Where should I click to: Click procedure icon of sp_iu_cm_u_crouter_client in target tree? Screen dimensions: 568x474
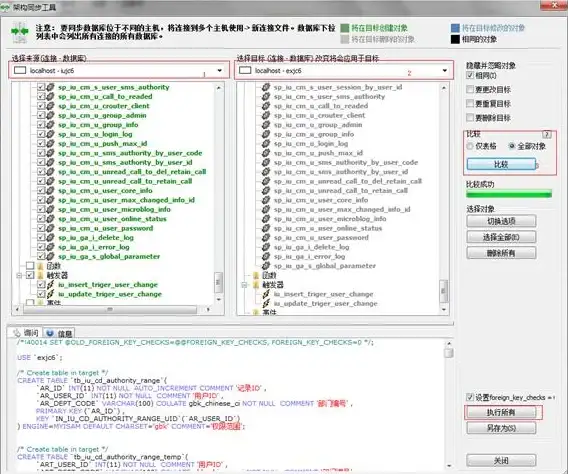click(x=266, y=116)
